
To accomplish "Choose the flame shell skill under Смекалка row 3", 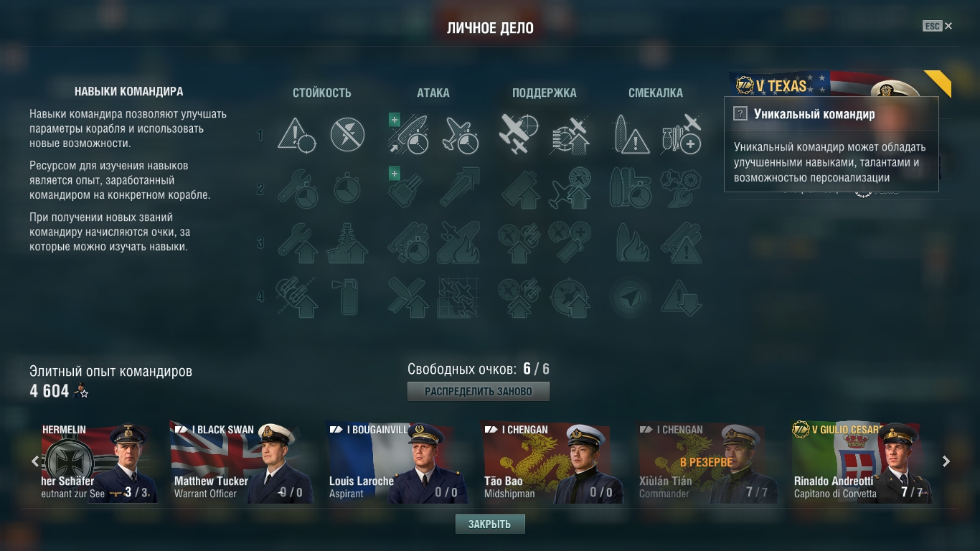I will point(631,242).
